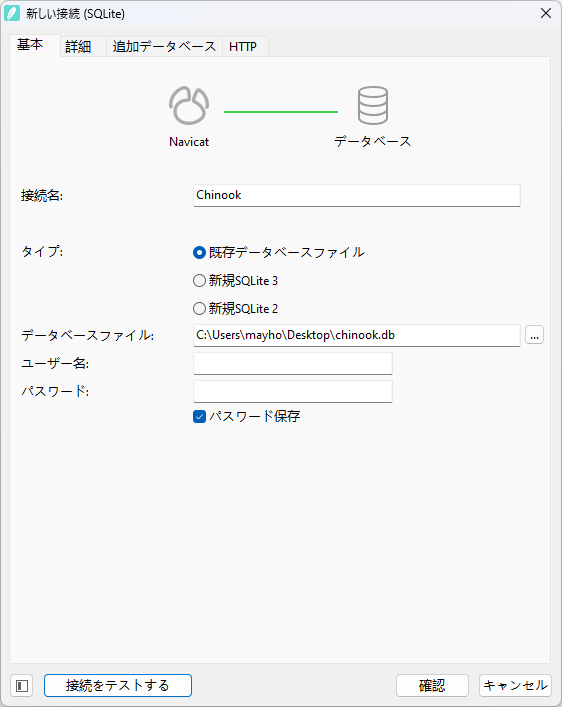This screenshot has width=562, height=707.
Task: Confirm with the 確認 button
Action: coord(432,686)
